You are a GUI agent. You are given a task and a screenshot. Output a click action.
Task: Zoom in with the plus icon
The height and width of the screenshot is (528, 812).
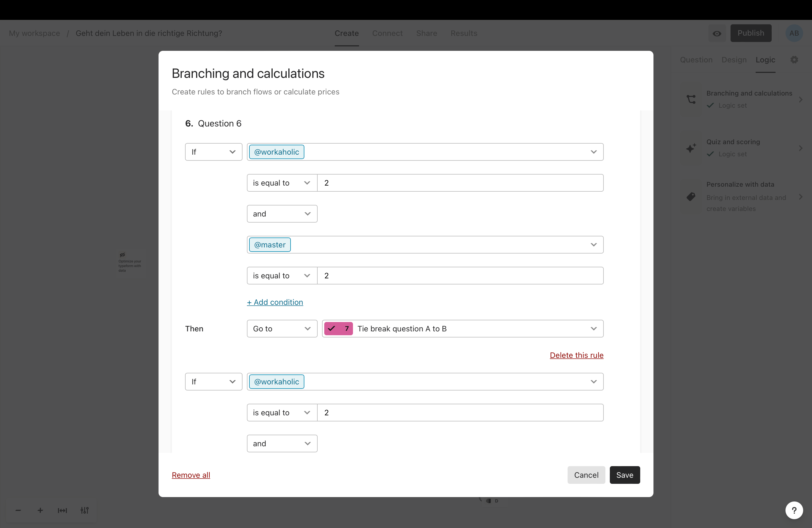(x=40, y=510)
